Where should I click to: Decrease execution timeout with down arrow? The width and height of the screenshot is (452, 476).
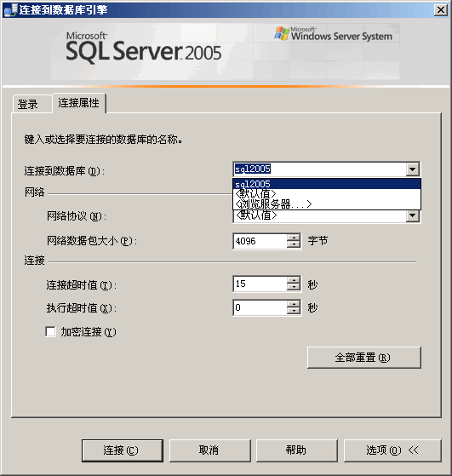pyautogui.click(x=294, y=311)
